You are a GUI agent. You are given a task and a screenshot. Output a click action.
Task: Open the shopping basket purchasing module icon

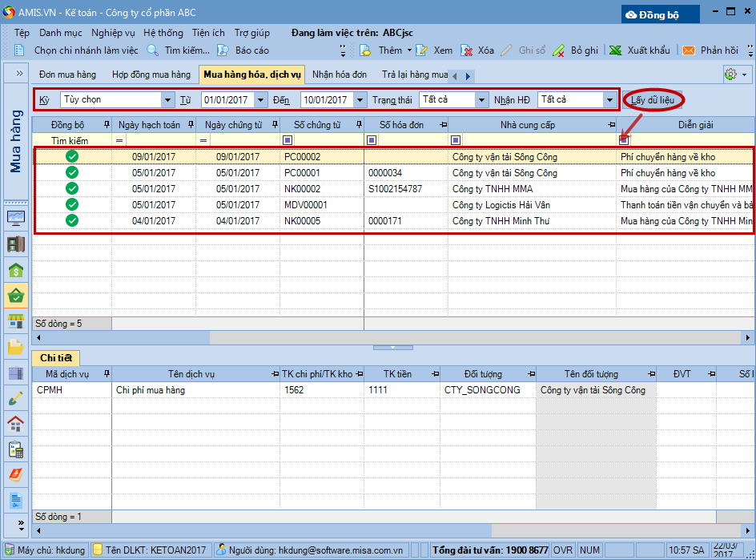click(x=15, y=296)
